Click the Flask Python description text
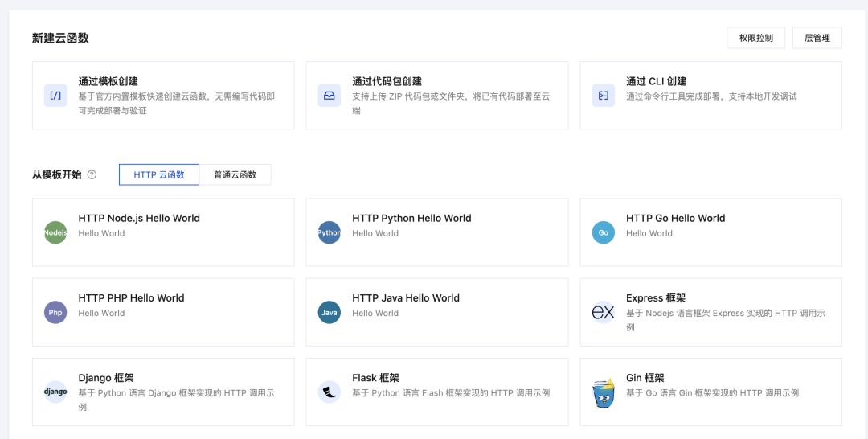Screen dimensions: 868x439 coord(451,393)
